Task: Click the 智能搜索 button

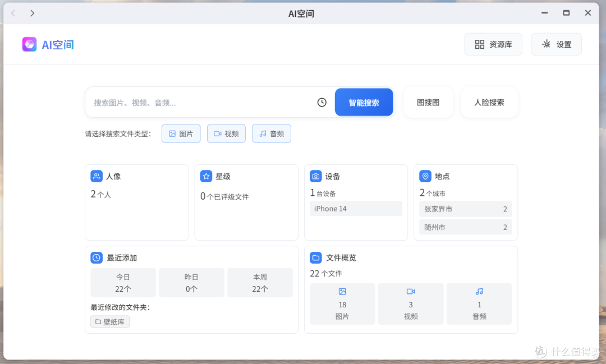Action: (x=364, y=103)
